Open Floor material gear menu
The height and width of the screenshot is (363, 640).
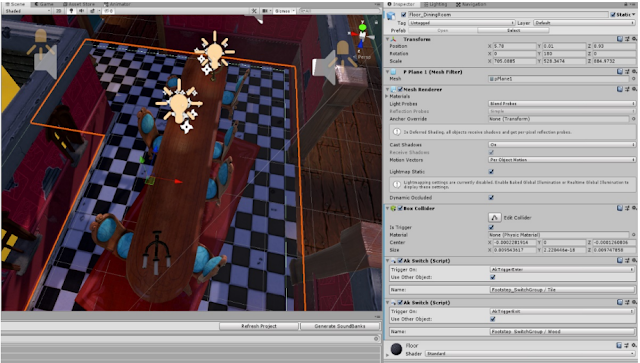(x=634, y=345)
